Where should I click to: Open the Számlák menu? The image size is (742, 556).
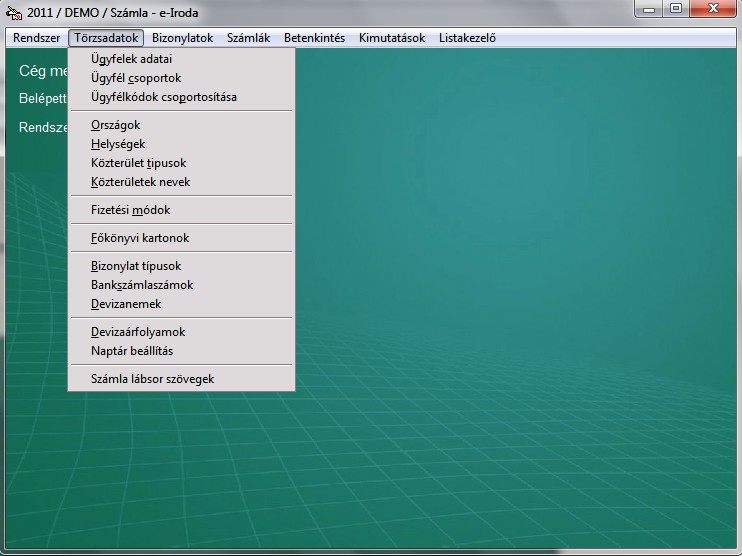tap(248, 38)
